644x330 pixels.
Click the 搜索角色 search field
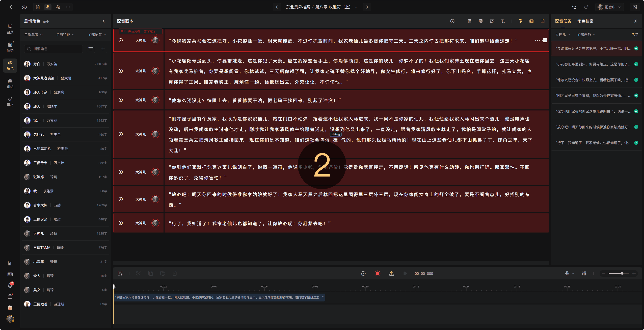pos(53,49)
